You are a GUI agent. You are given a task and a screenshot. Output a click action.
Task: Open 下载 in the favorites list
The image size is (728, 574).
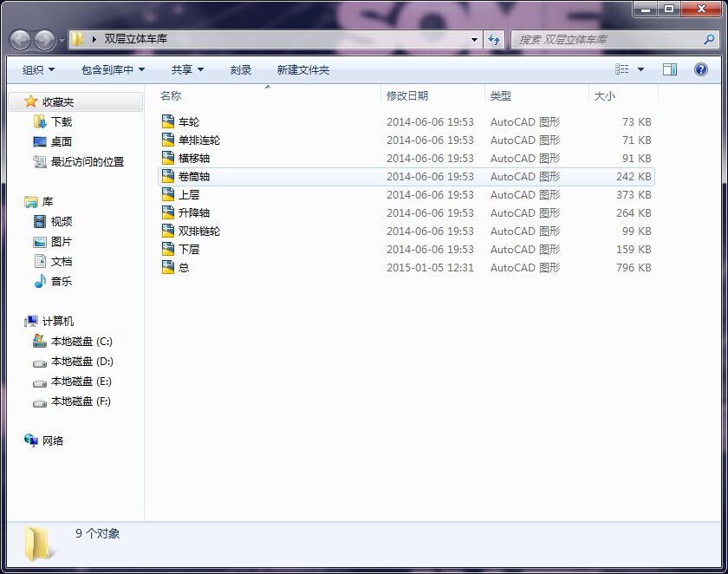click(53, 121)
